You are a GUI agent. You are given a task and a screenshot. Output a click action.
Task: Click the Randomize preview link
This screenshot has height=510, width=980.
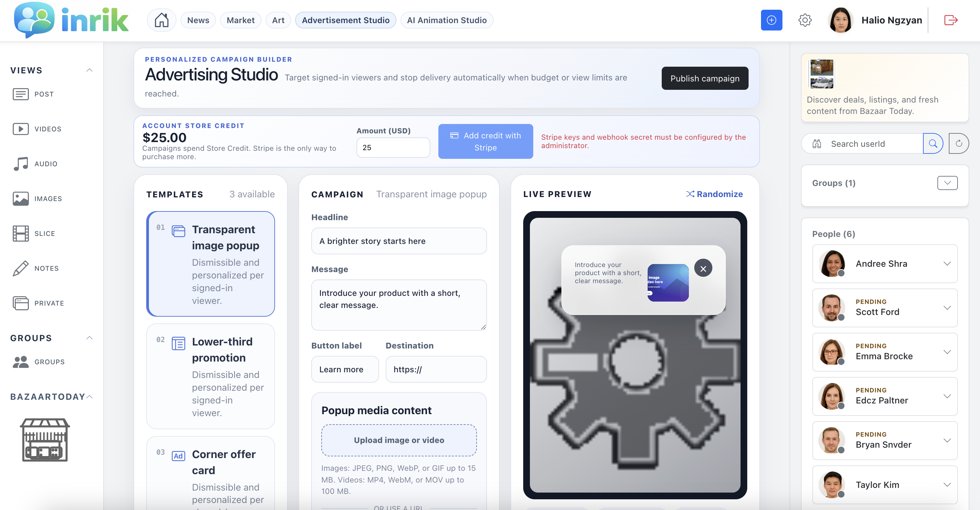click(714, 194)
